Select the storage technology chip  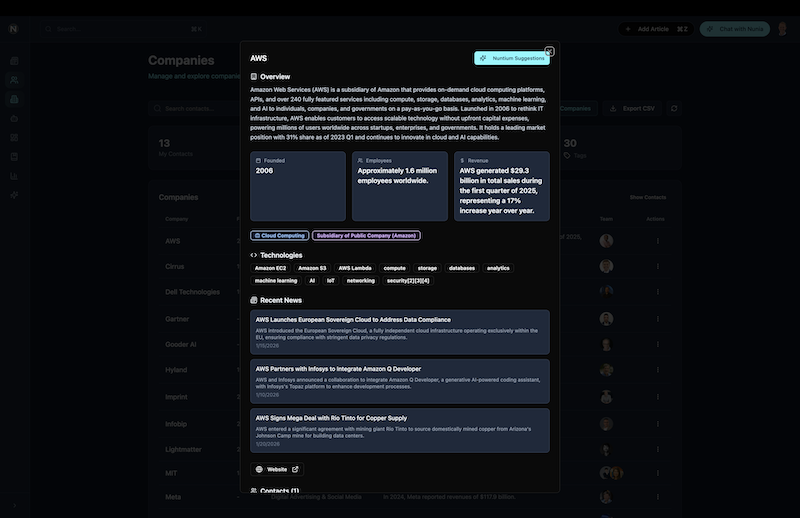pyautogui.click(x=428, y=268)
